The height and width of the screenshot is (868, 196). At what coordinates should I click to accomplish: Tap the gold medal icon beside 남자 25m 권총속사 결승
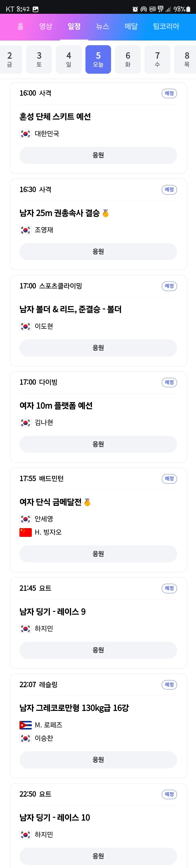tap(106, 213)
